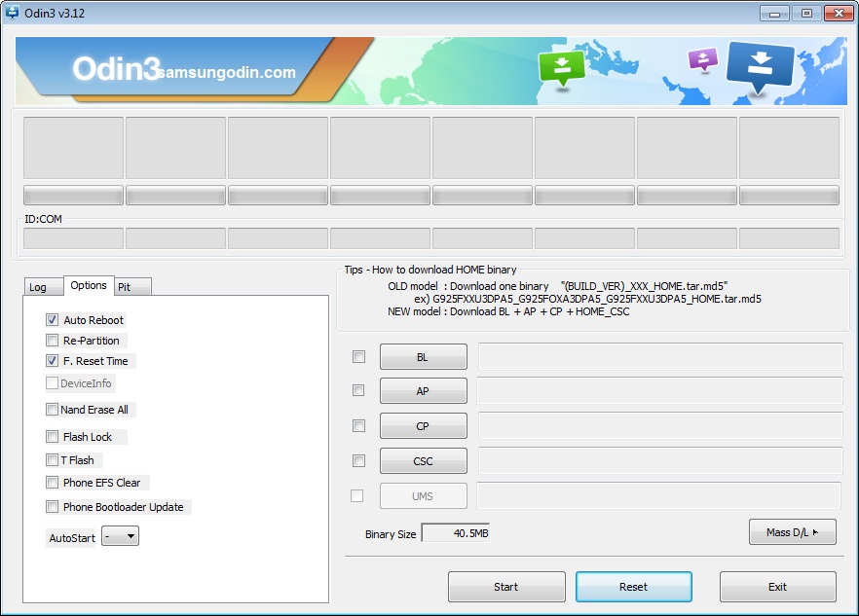Tick the checkbox beside the CSC button
The image size is (859, 616).
358,460
